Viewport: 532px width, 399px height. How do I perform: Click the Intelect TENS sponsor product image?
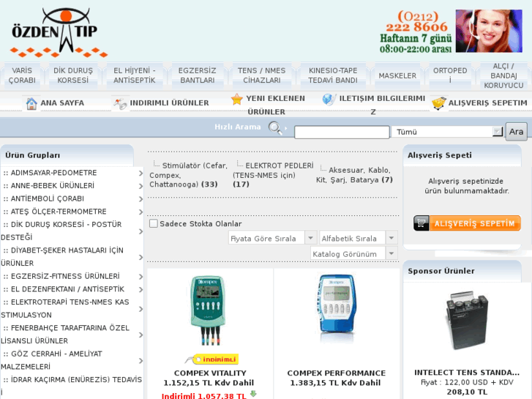(x=467, y=321)
